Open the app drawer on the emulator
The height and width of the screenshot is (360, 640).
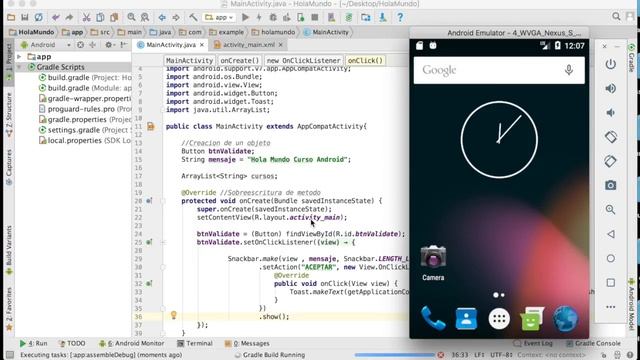pos(499,319)
